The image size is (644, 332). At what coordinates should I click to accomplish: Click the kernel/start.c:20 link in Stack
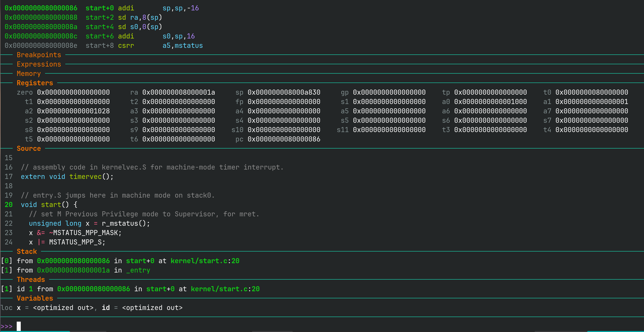[x=205, y=261]
